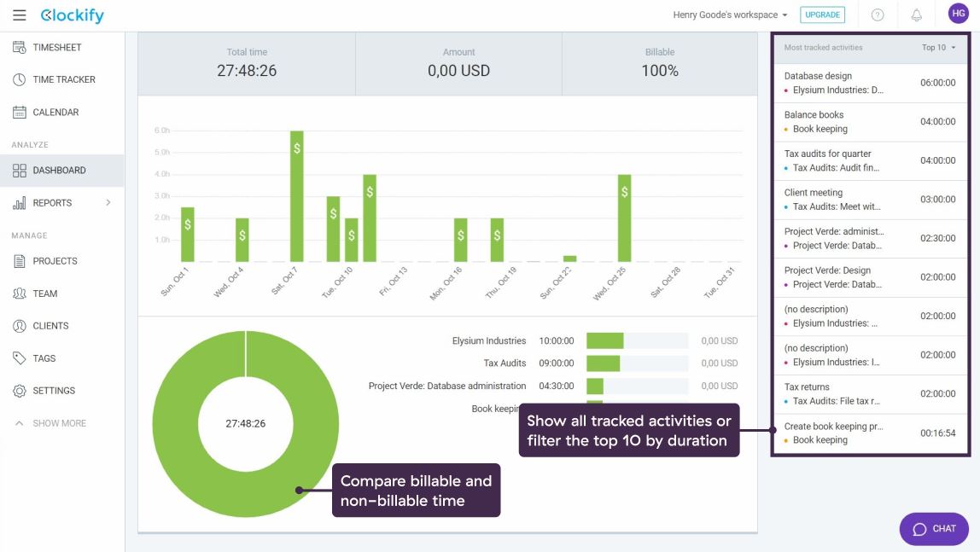Click the Timesheet icon in sidebar
980x552 pixels.
tap(20, 48)
